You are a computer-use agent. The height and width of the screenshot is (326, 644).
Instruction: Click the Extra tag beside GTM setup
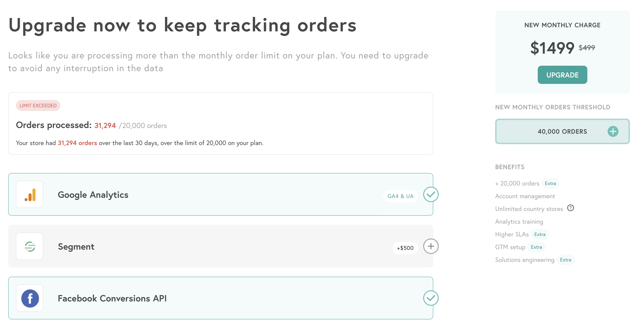(x=537, y=247)
